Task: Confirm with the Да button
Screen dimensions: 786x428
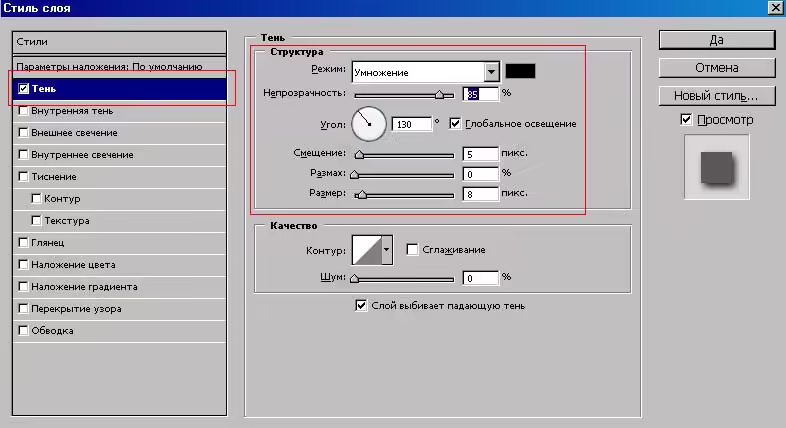Action: (717, 40)
